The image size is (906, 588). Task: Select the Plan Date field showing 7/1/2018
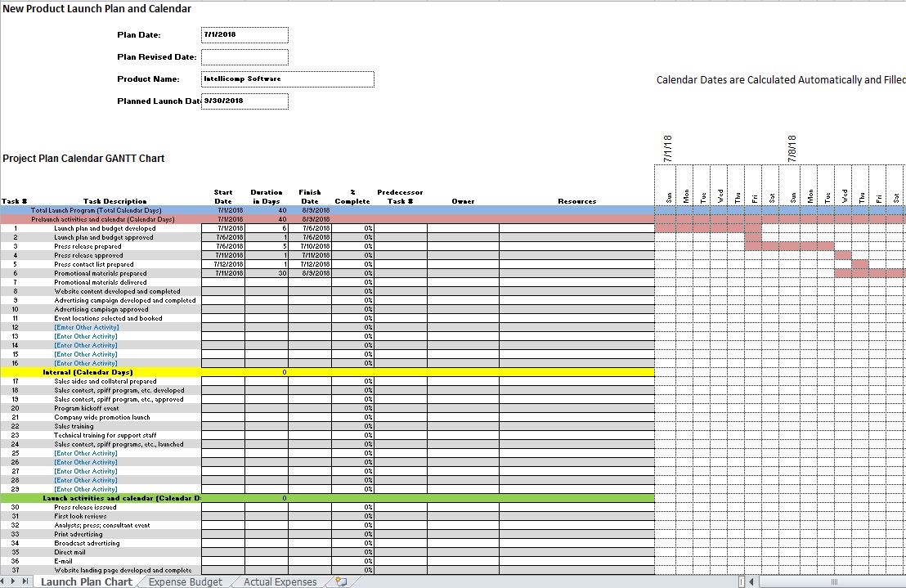click(245, 34)
